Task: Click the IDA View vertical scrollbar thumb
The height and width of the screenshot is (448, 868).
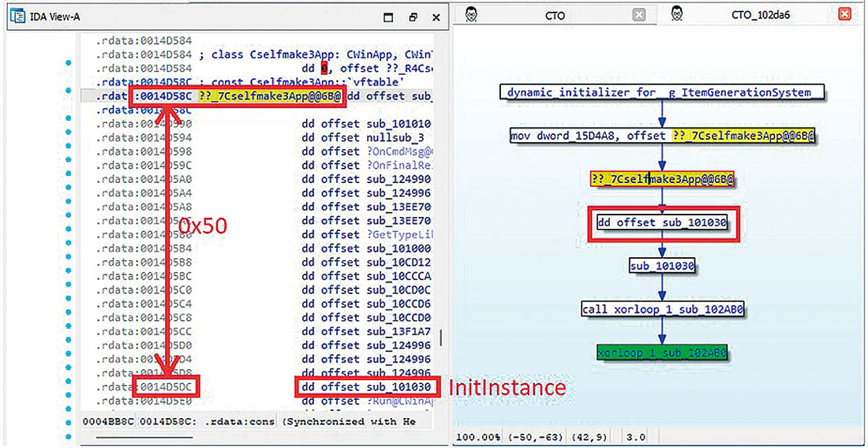Action: (441, 338)
